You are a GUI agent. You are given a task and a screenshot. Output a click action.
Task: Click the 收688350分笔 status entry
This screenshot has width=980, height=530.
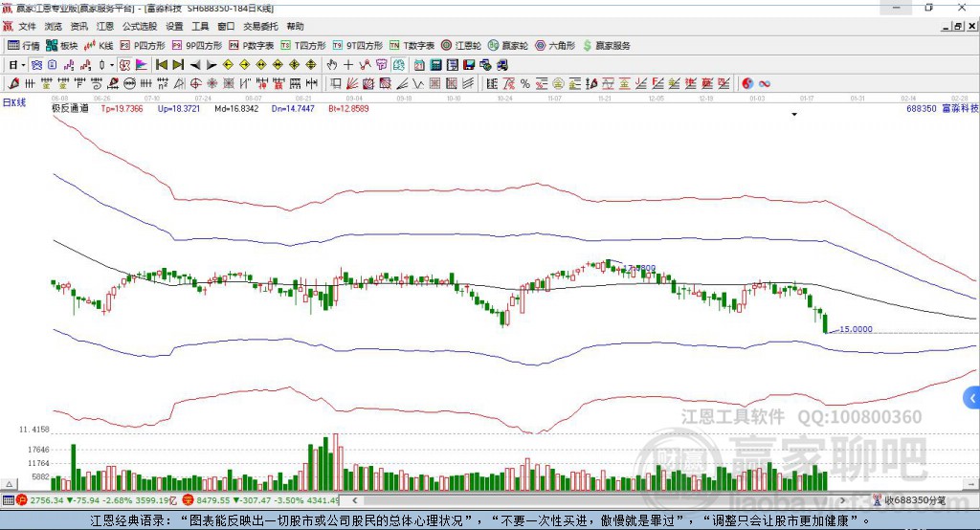tap(909, 500)
